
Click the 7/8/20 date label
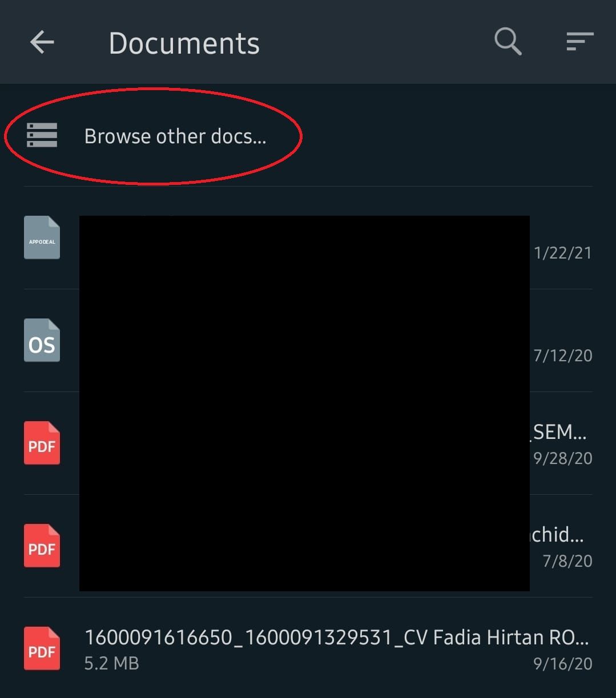tap(567, 561)
